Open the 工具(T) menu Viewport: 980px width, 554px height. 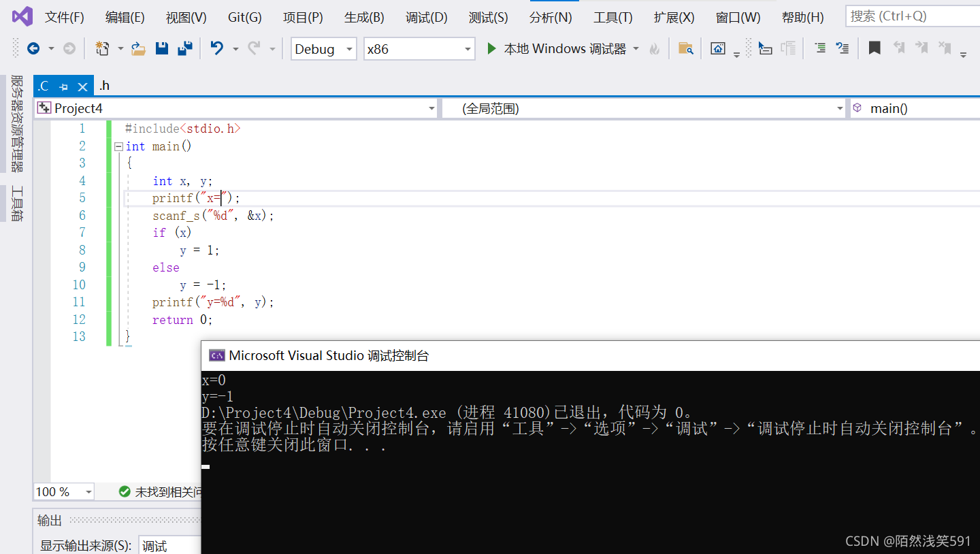[x=613, y=17]
